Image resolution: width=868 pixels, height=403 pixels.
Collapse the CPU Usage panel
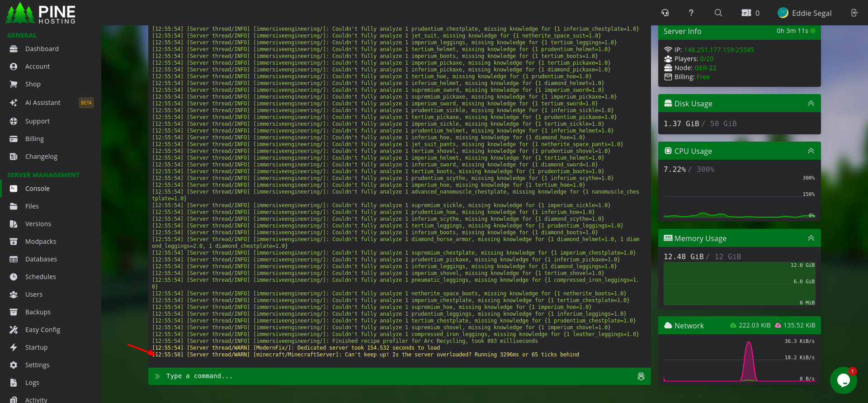811,151
